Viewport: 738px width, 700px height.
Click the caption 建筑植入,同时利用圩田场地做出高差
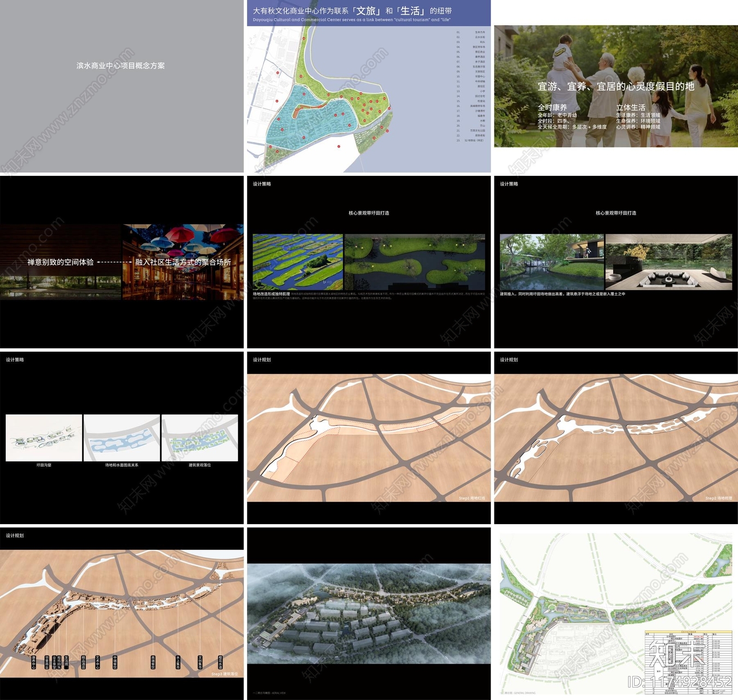coord(562,294)
